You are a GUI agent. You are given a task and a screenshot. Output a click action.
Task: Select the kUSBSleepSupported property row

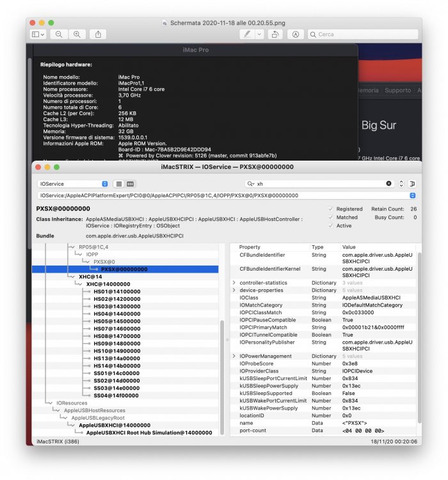[x=323, y=393]
